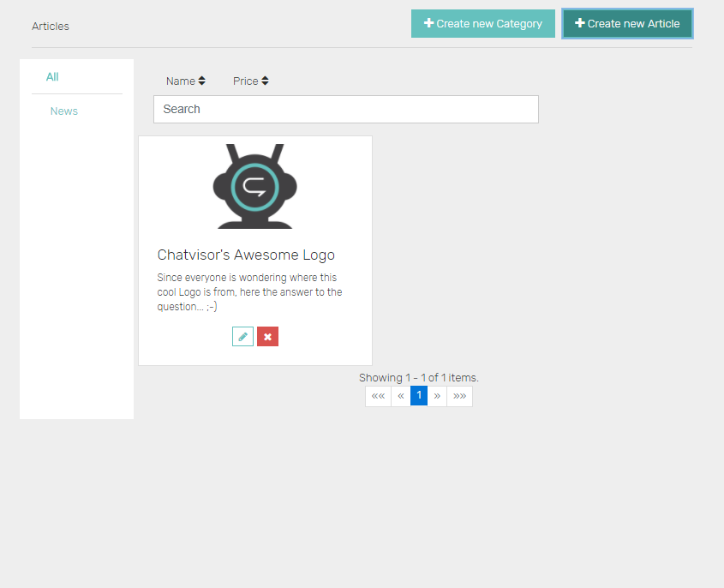Switch to the All category tab

click(x=52, y=76)
